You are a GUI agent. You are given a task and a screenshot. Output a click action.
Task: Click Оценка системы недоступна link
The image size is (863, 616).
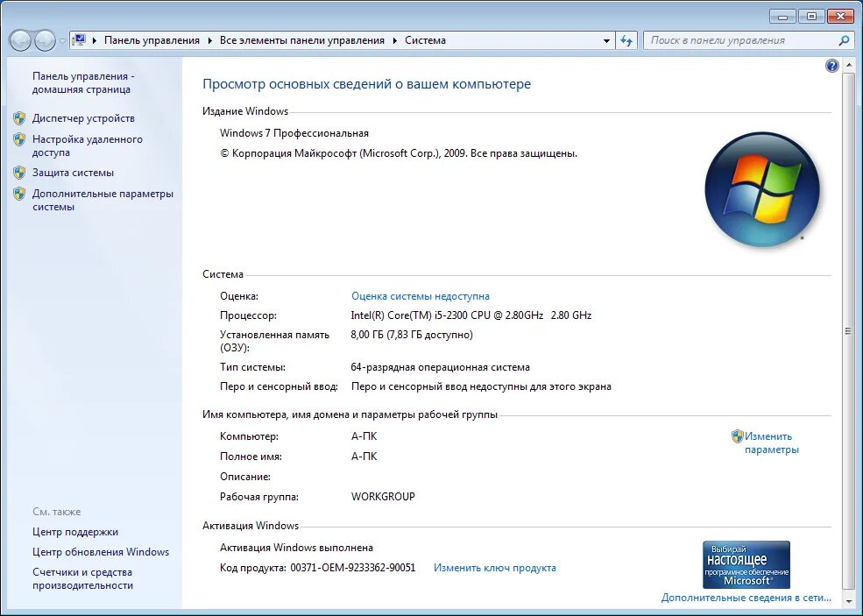pyautogui.click(x=420, y=296)
